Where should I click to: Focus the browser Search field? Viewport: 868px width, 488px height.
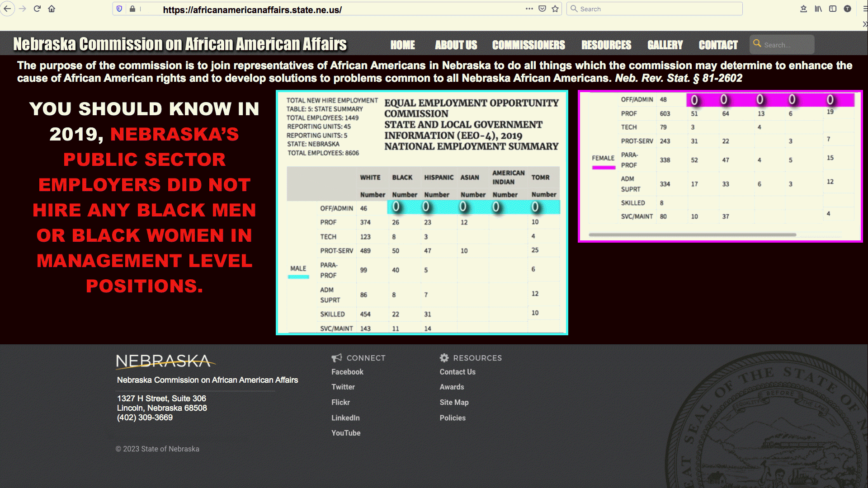[654, 9]
